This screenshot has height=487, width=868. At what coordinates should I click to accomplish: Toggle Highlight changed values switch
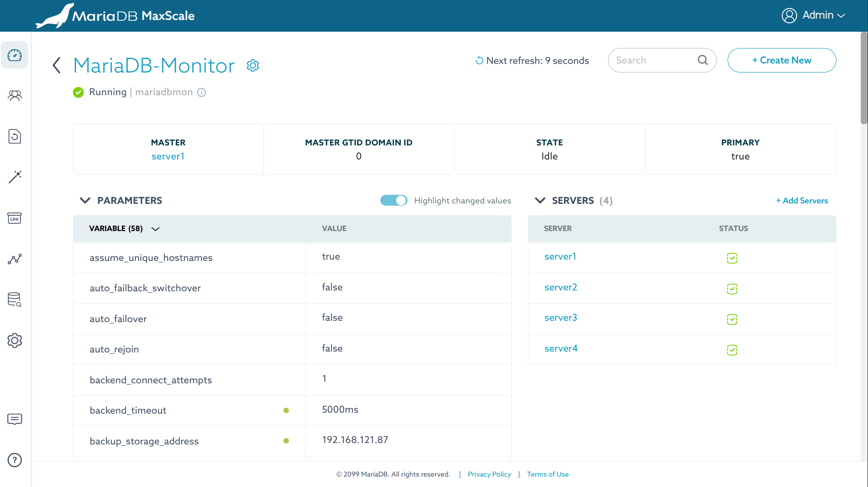393,200
